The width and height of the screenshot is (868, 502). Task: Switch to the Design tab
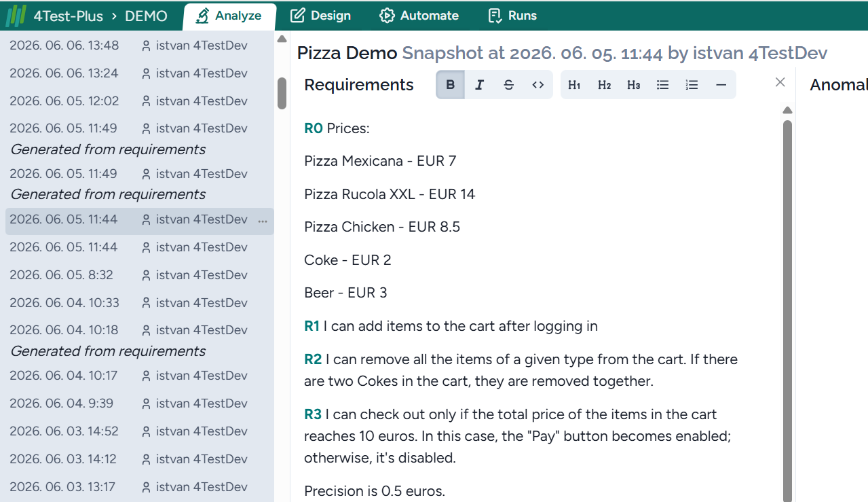(x=320, y=16)
